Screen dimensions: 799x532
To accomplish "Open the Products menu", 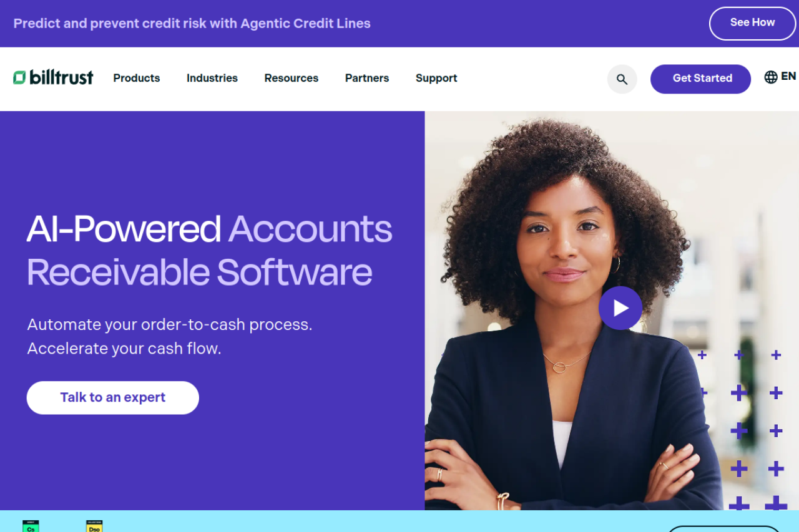I will pos(137,78).
